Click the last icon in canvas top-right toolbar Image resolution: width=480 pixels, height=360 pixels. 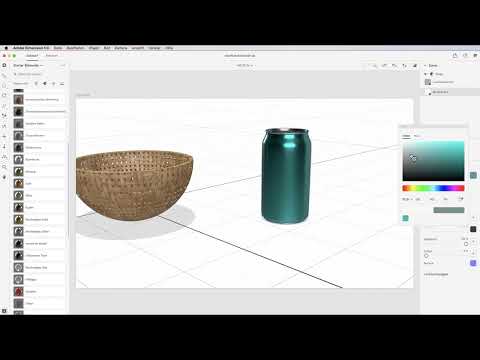[415, 66]
